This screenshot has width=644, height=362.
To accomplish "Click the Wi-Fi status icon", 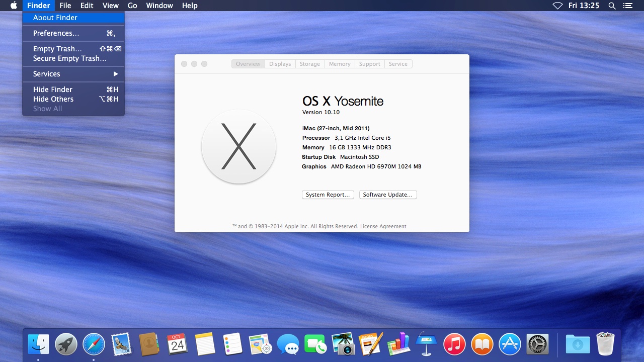I will click(x=557, y=6).
